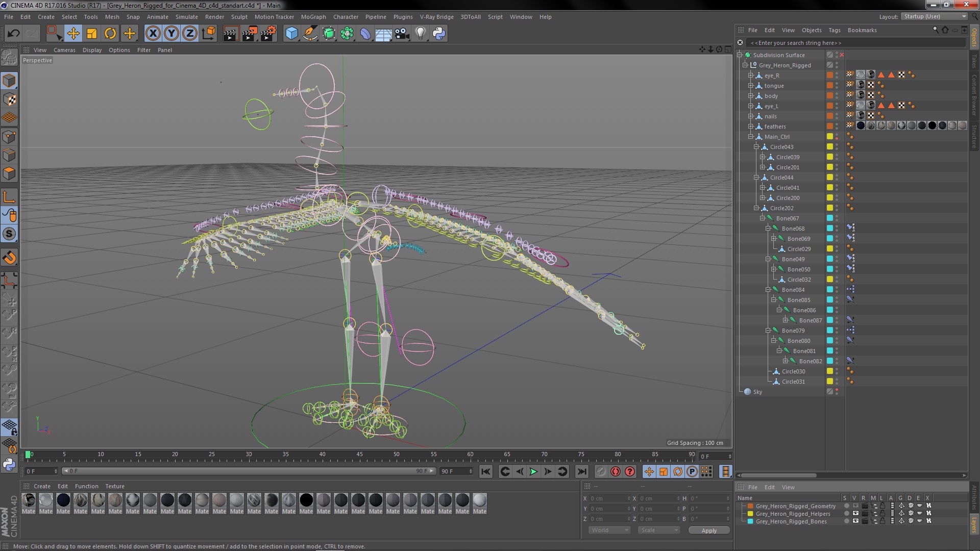Open the Simulate menu
Image resolution: width=980 pixels, height=551 pixels.
click(187, 17)
